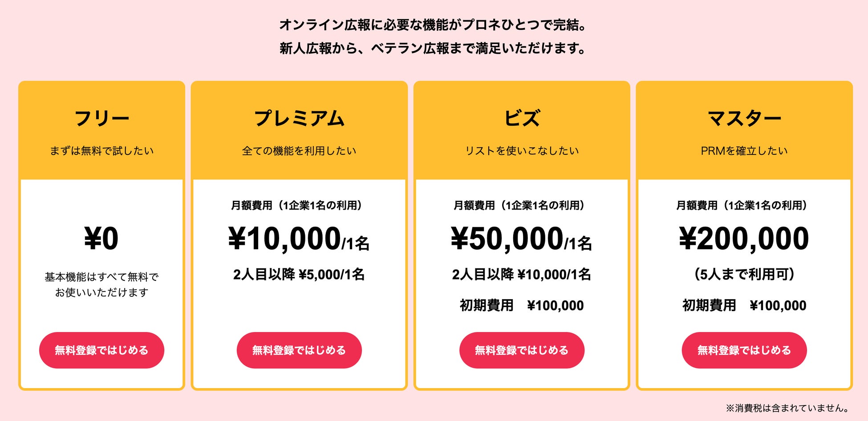Click the フリー plan title

pyautogui.click(x=101, y=119)
